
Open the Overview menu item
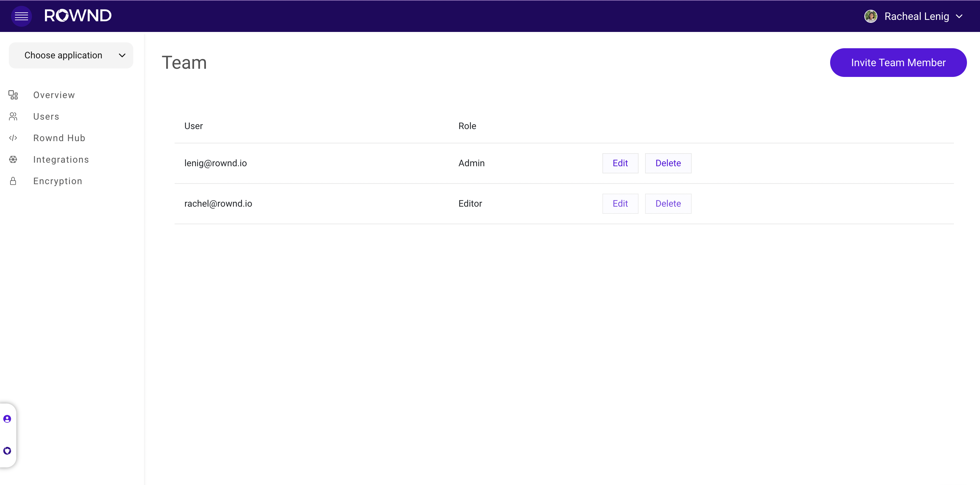tap(54, 95)
